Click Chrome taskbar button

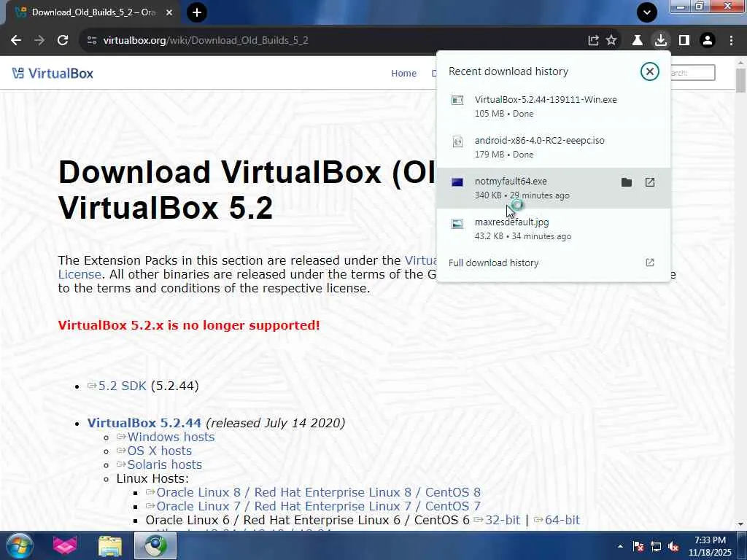click(x=155, y=545)
